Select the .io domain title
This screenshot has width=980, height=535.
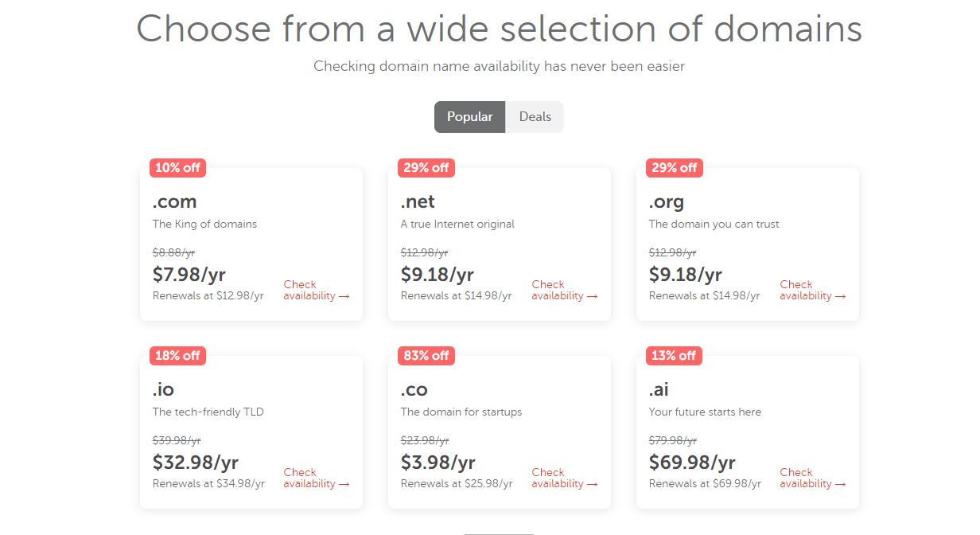(x=163, y=389)
